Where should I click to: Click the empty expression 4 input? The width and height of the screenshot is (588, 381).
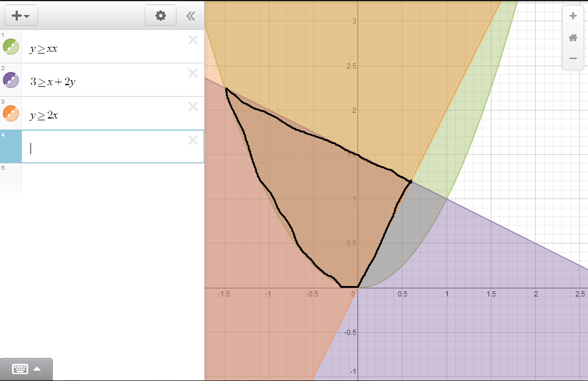pos(103,148)
